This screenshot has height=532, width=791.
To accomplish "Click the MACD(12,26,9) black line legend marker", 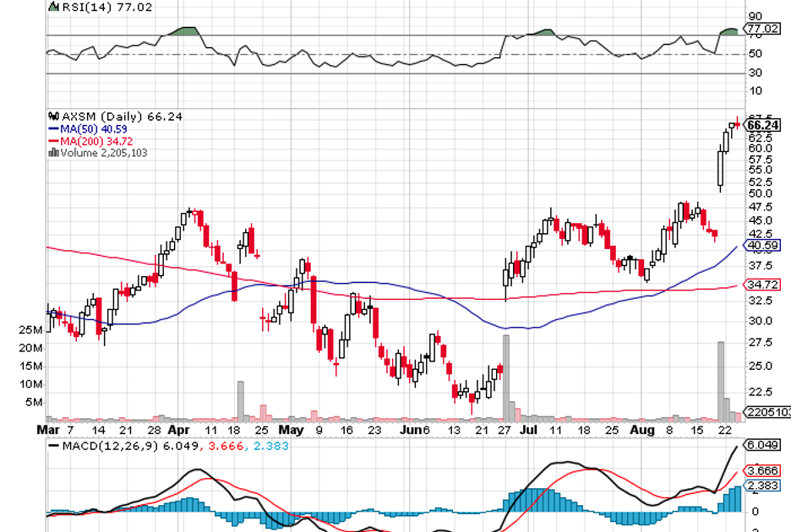I will pos(55,445).
